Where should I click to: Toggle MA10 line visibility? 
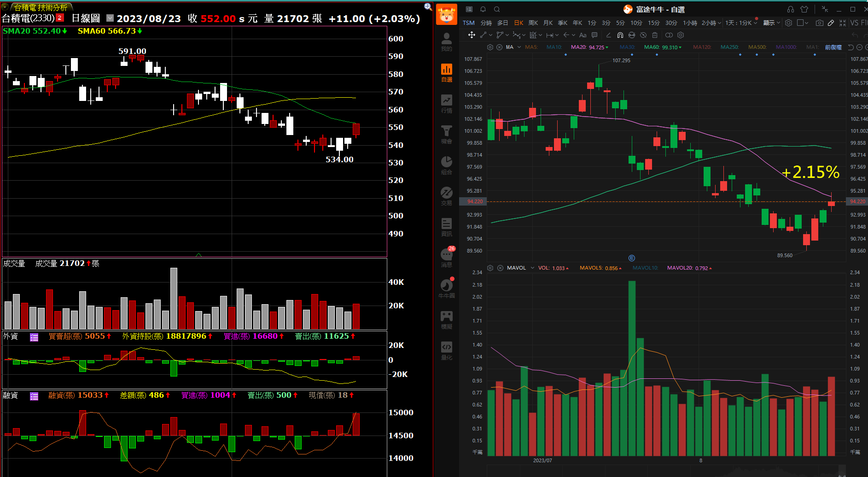click(x=554, y=47)
